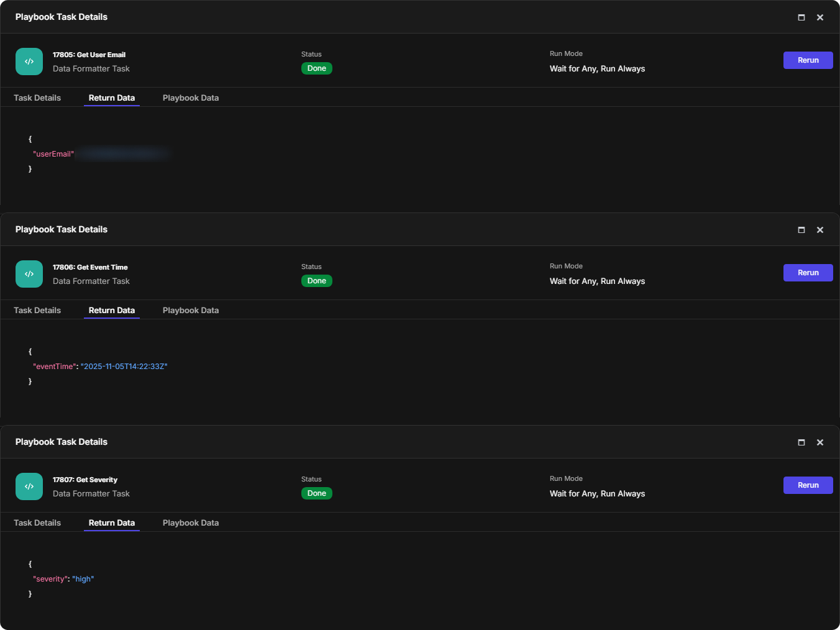This screenshot has width=840, height=630.
Task: Click Run Mode value for Get Event Time
Action: pos(597,281)
